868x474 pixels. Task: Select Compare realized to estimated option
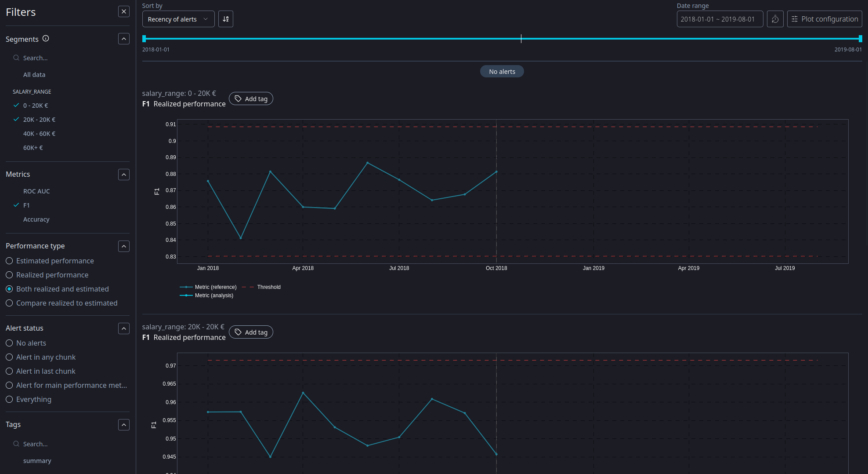pyautogui.click(x=9, y=303)
